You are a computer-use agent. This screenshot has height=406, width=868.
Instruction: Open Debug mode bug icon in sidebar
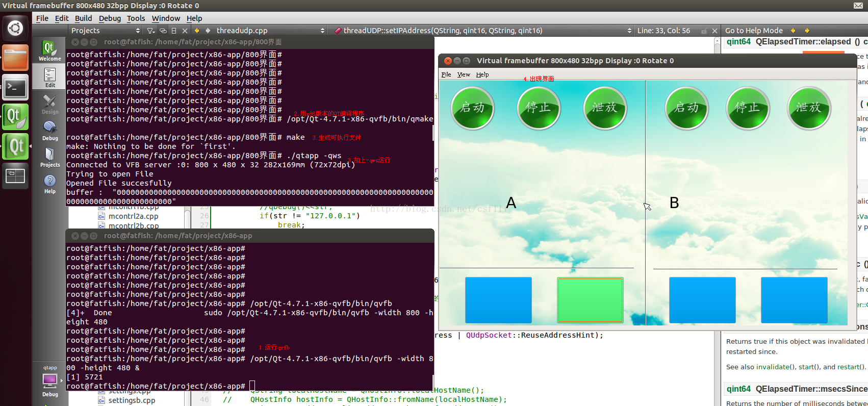[49, 130]
